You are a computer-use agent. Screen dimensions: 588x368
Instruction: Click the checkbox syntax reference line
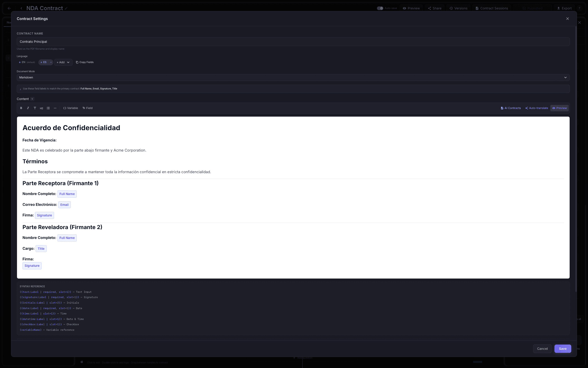coord(49,325)
